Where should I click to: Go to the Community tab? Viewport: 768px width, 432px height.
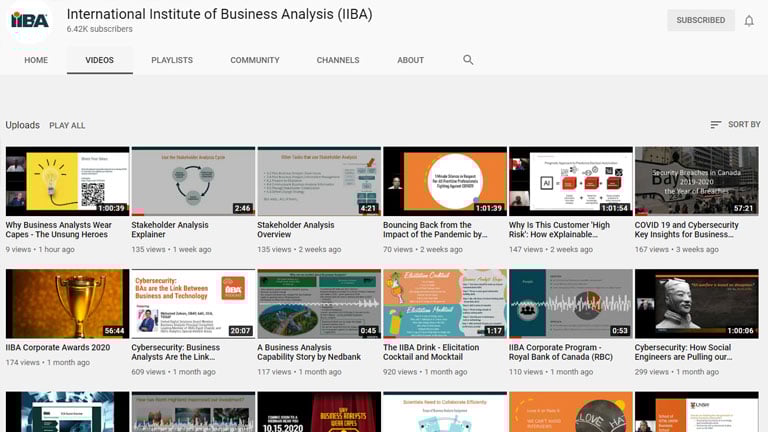click(255, 60)
